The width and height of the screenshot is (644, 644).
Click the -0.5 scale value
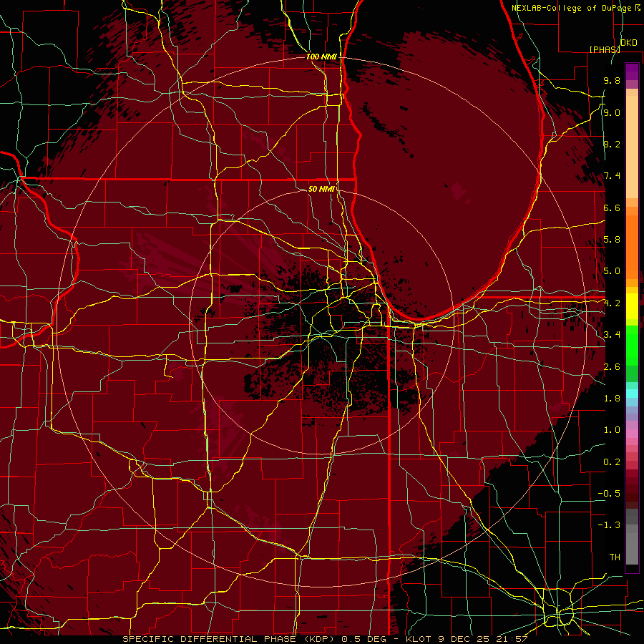tap(609, 494)
